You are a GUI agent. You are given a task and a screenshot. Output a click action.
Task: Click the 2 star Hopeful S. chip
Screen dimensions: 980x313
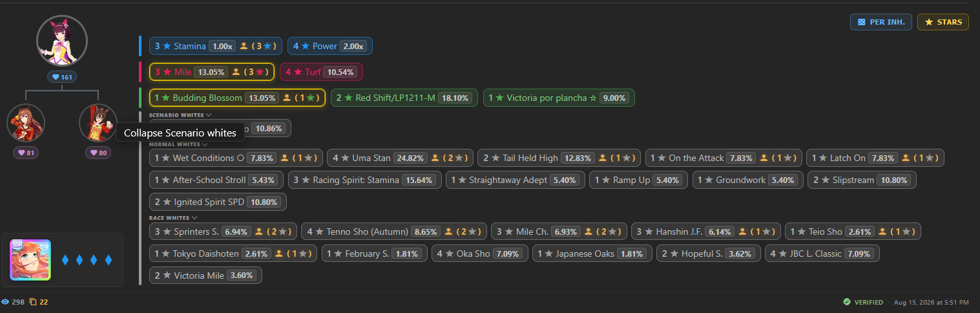click(708, 254)
